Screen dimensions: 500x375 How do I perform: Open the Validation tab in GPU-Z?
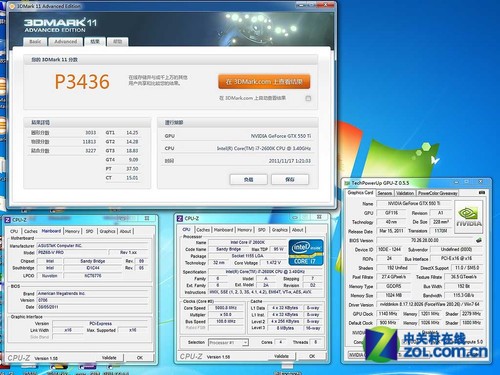[405, 193]
